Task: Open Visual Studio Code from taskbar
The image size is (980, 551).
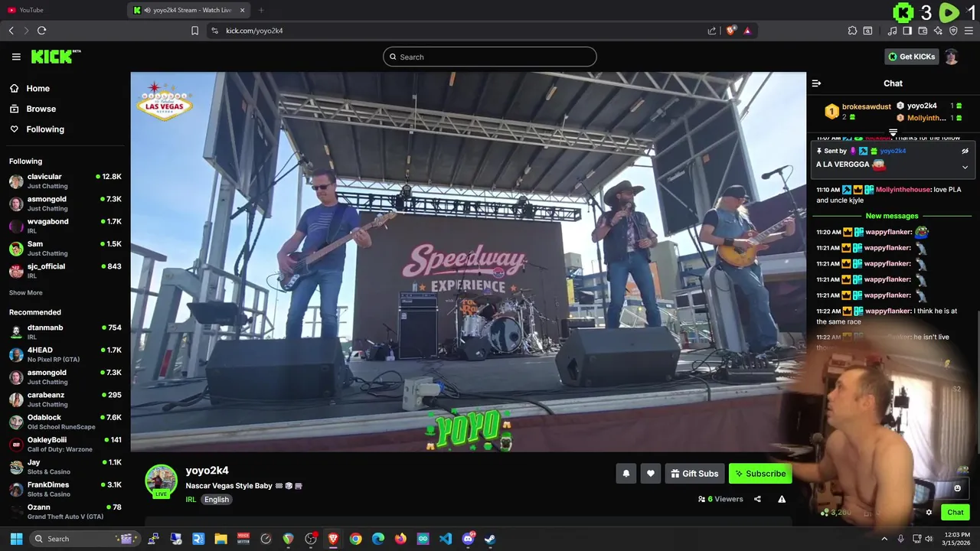Action: [x=446, y=539]
